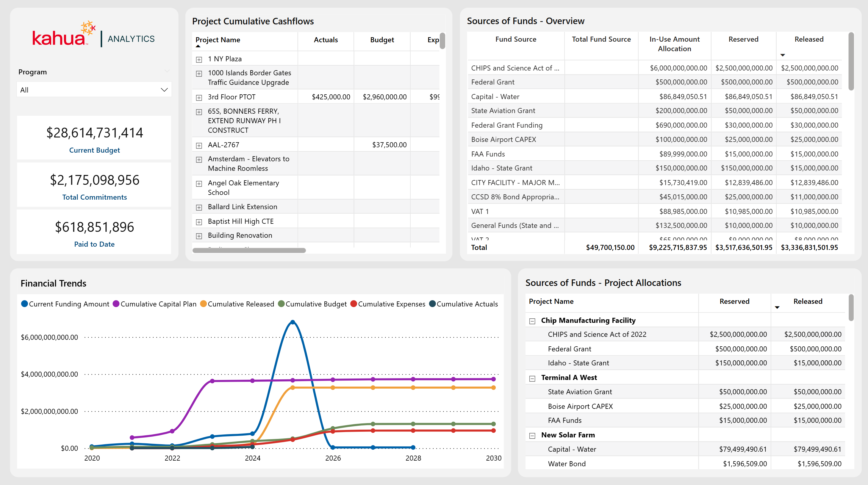Collapse the Chip Manufacturing Facility group
The height and width of the screenshot is (485, 868).
[532, 321]
